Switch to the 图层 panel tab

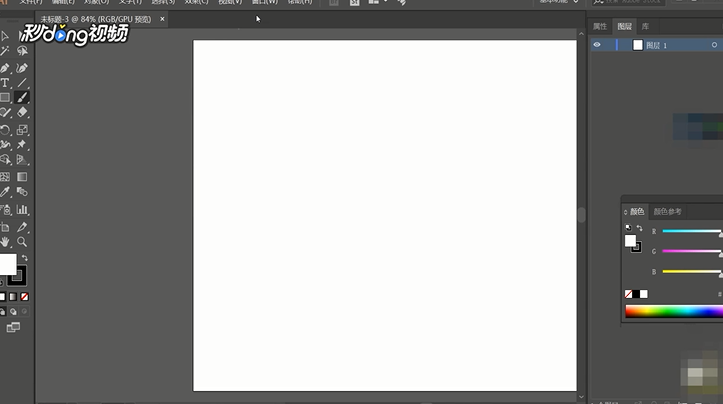point(624,26)
